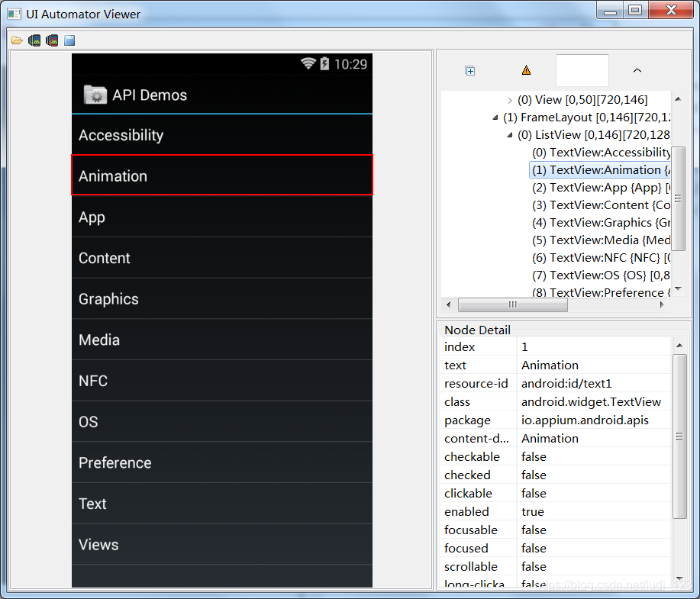The width and height of the screenshot is (700, 599).
Task: Select the (8) TextView:Preference tree row
Action: pyautogui.click(x=601, y=292)
